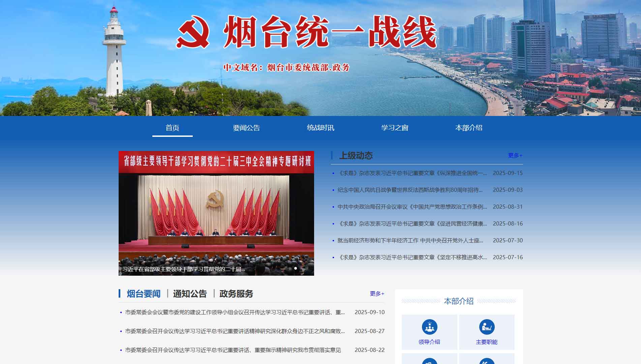Click the 烟台统一战线 banner title
This screenshot has height=364, width=641.
click(x=330, y=32)
